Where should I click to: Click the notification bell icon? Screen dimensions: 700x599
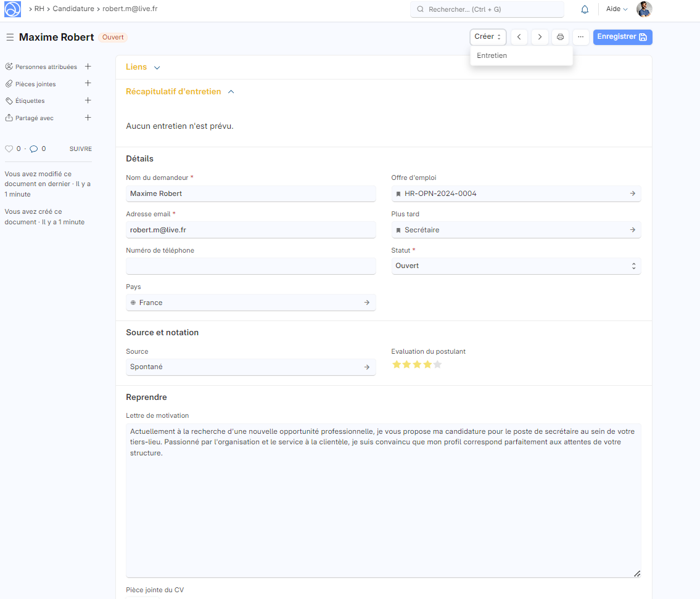coord(585,9)
